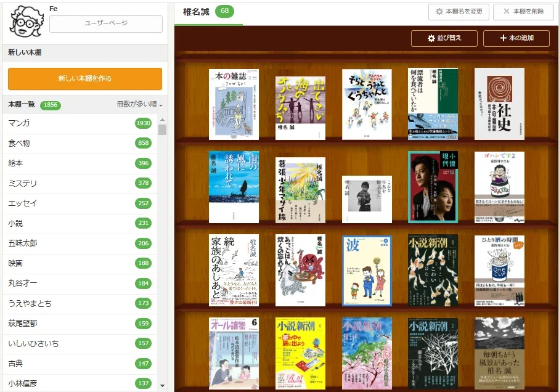Select エッセイ shelf in list
Image resolution: width=559 pixels, height=392 pixels.
point(80,203)
